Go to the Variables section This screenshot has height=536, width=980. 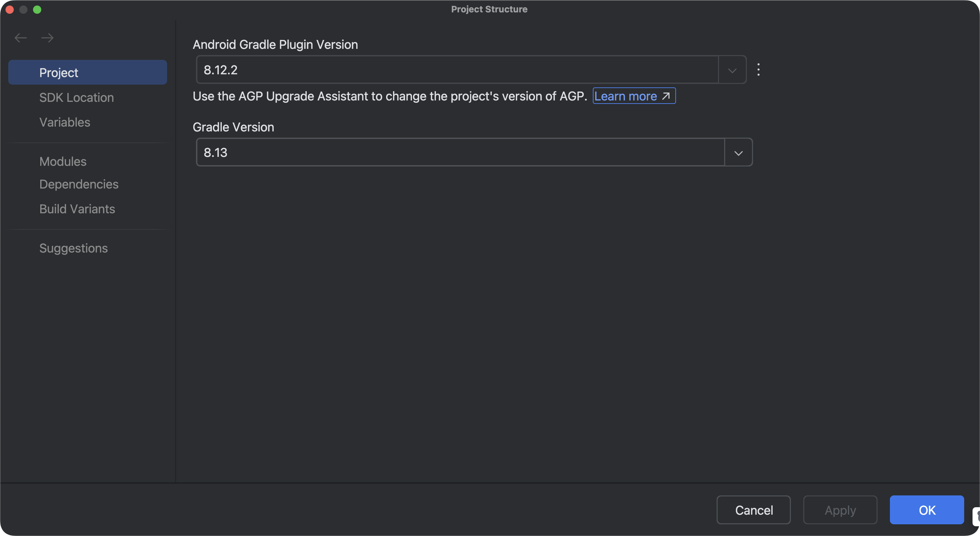pos(65,122)
